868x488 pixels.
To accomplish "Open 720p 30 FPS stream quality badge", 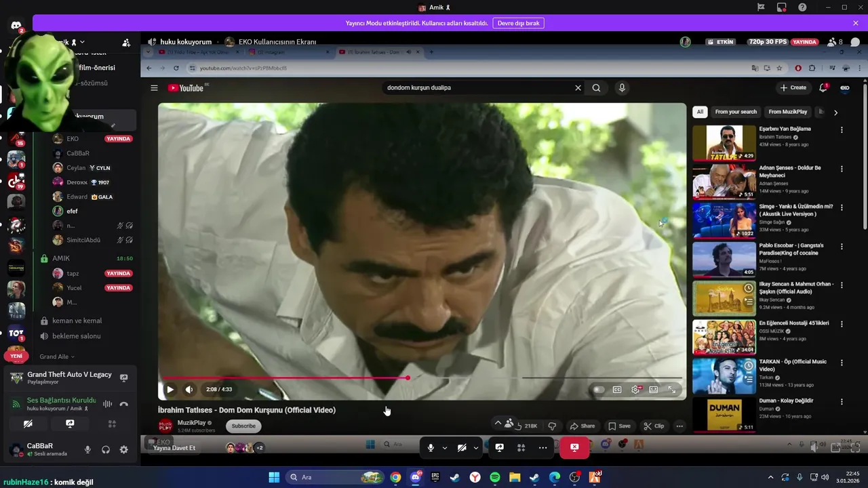I will 768,42.
